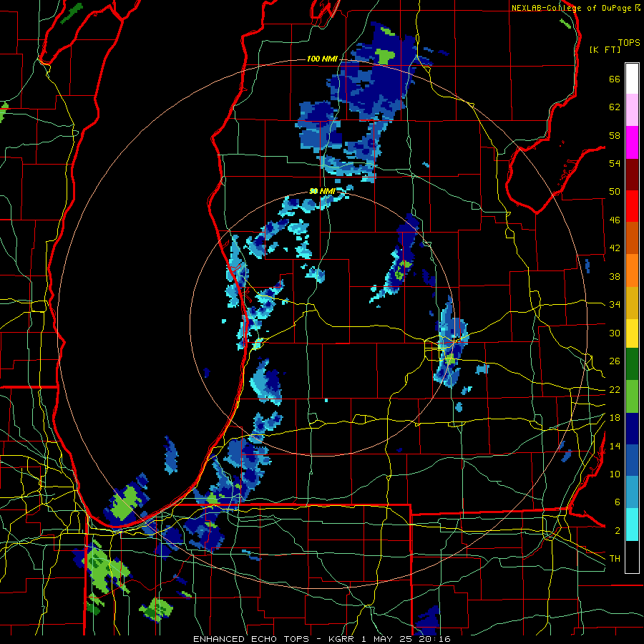Click the 66 value on the legend
Viewport: 644px width, 644px height.
click(x=615, y=79)
